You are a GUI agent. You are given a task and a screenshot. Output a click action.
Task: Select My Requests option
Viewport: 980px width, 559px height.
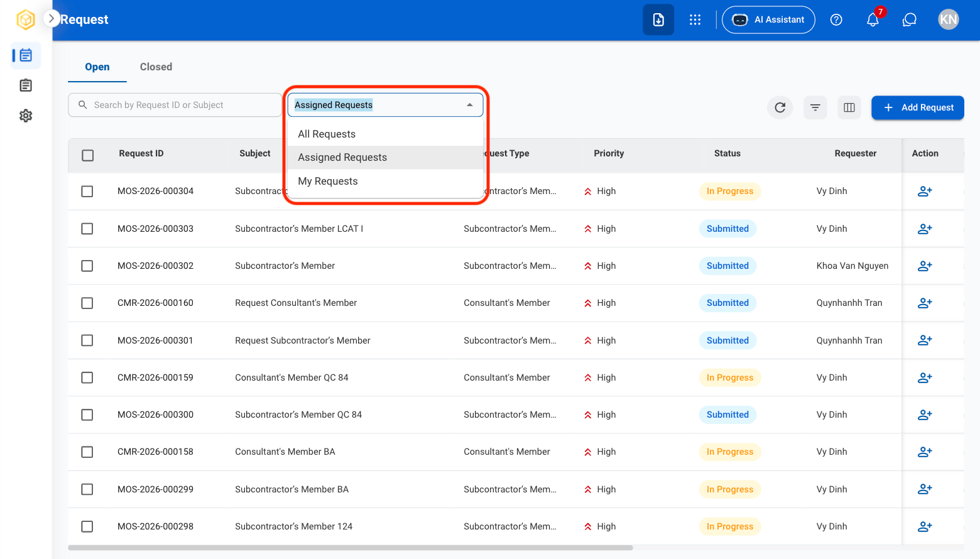[385, 181]
